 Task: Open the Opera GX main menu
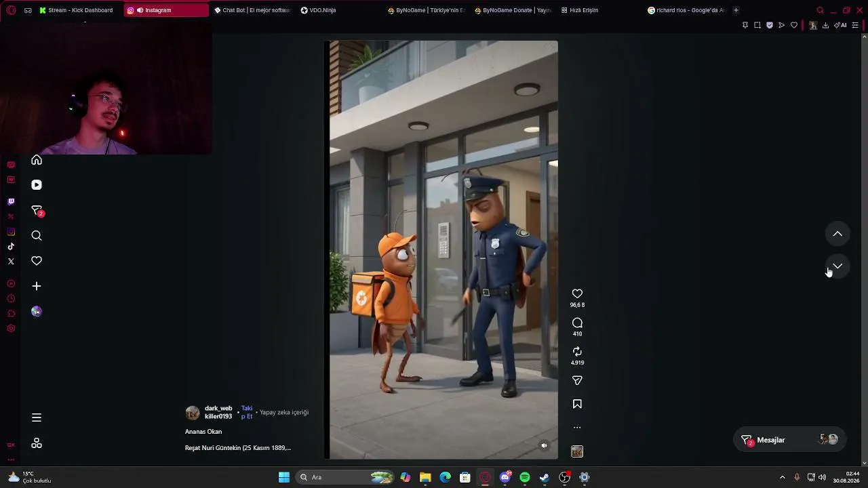coord(11,10)
